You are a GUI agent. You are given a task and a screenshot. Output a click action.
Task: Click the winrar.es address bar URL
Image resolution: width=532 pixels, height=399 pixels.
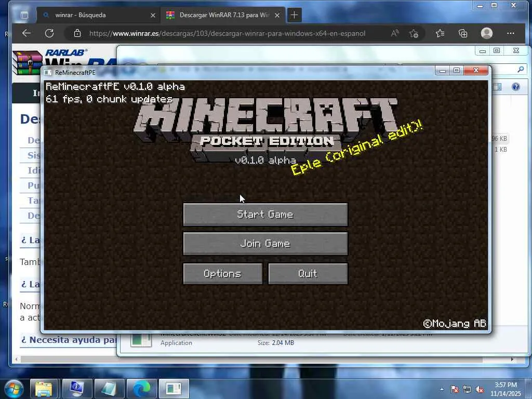click(228, 33)
